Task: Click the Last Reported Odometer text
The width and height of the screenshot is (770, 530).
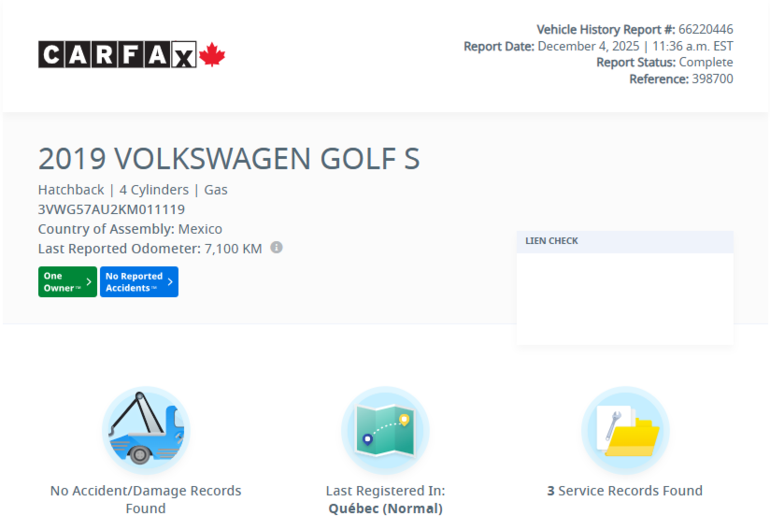Action: click(152, 248)
